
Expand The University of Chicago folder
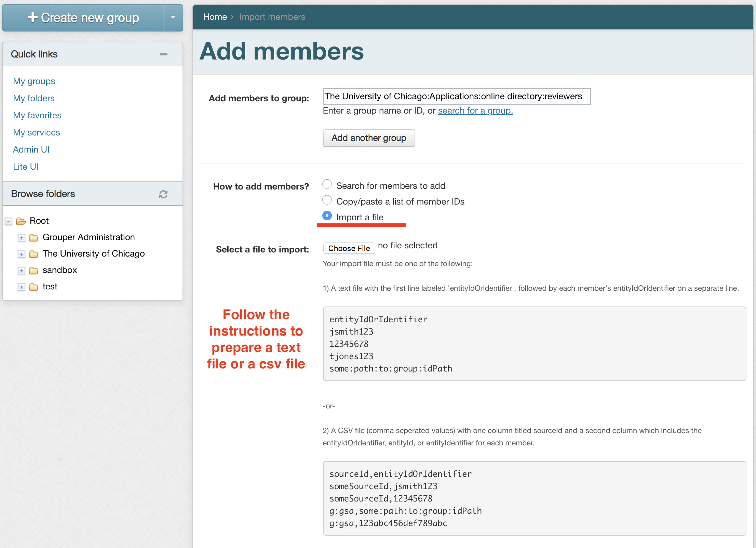tap(21, 254)
